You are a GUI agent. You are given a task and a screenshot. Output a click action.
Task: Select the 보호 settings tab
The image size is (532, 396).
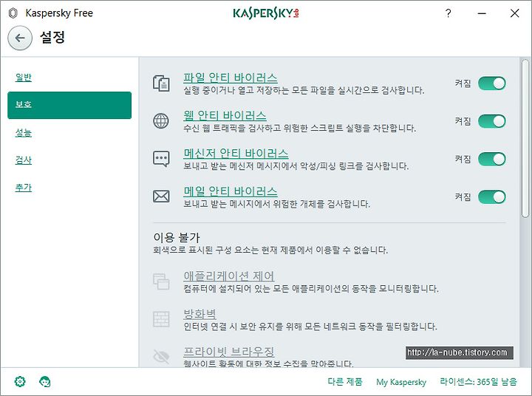(69, 105)
